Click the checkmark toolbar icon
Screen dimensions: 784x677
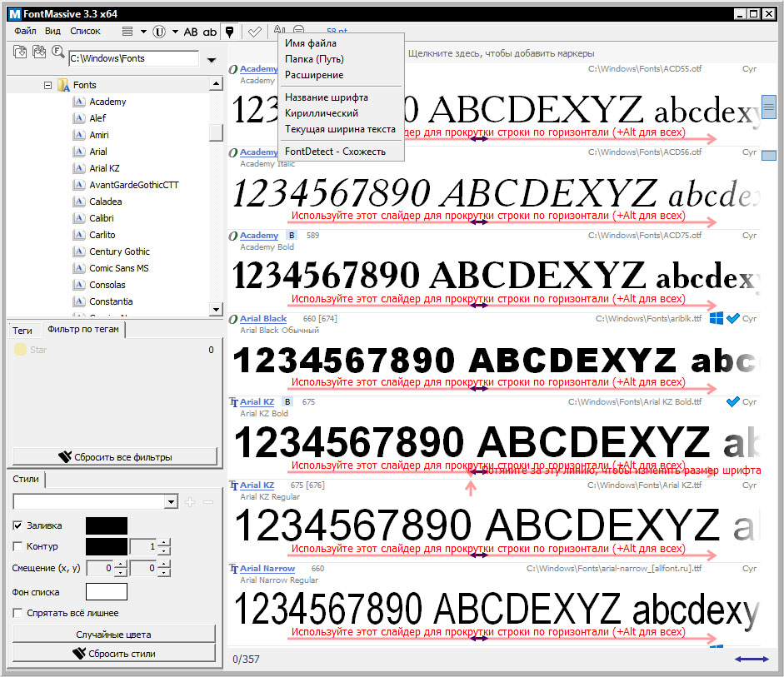tap(254, 32)
